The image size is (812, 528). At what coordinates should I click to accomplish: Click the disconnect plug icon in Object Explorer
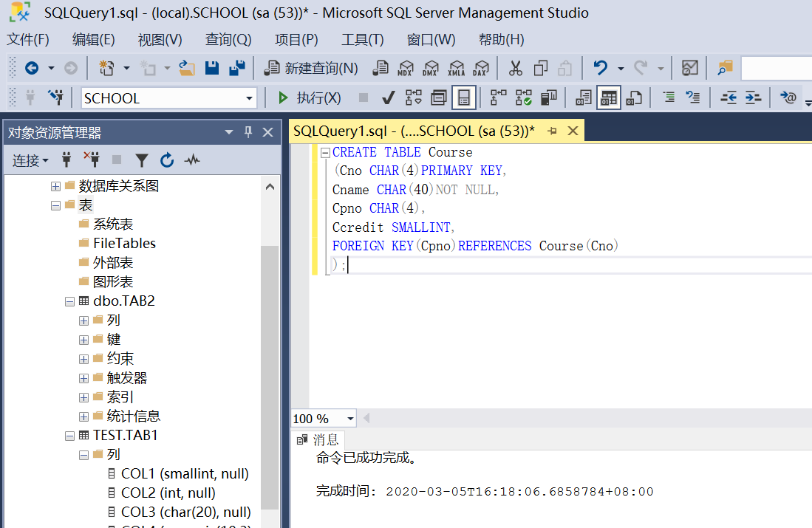coord(92,160)
